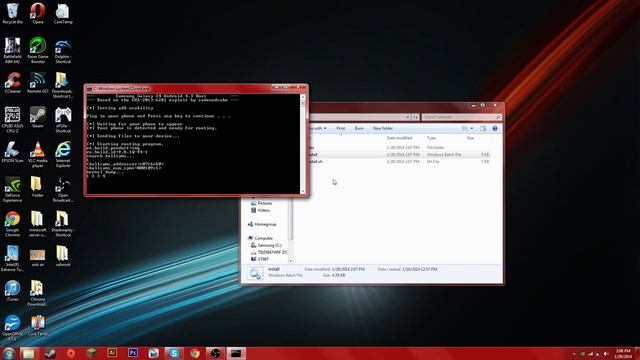Sort by the Date modified column header

point(399,138)
